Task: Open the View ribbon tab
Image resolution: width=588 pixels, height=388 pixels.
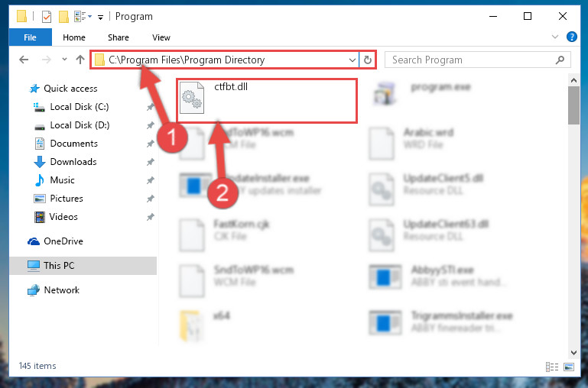Action: pos(161,37)
